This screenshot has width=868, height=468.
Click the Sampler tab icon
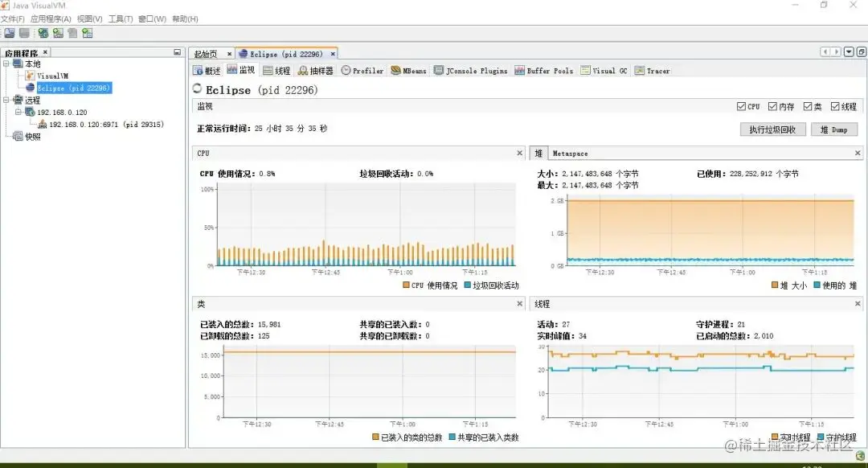point(303,70)
